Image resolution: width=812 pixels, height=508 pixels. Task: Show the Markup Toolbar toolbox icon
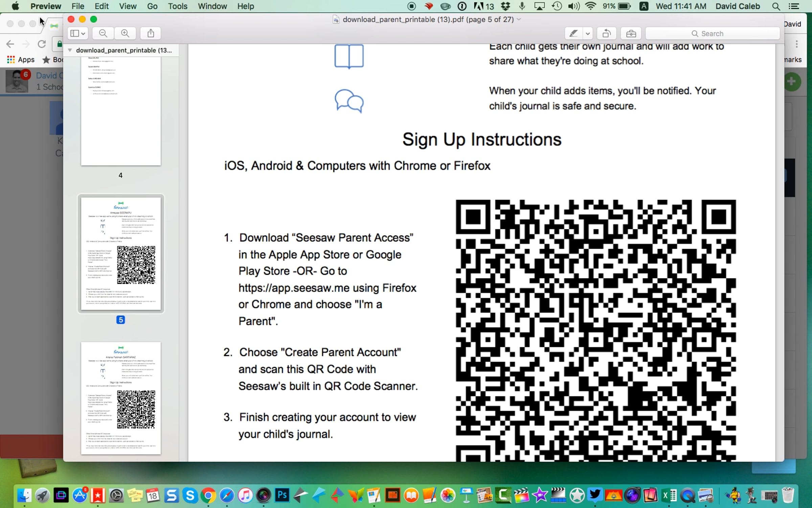click(631, 33)
